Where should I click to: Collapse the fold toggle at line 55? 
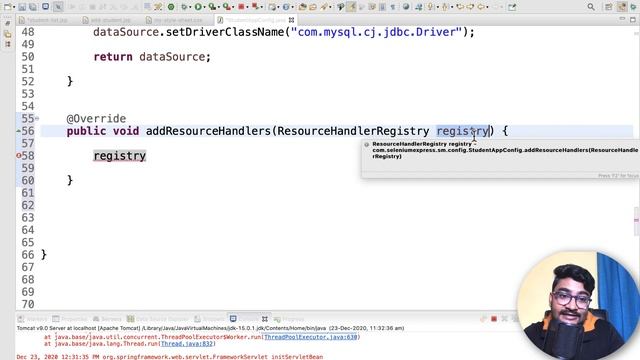[37, 118]
